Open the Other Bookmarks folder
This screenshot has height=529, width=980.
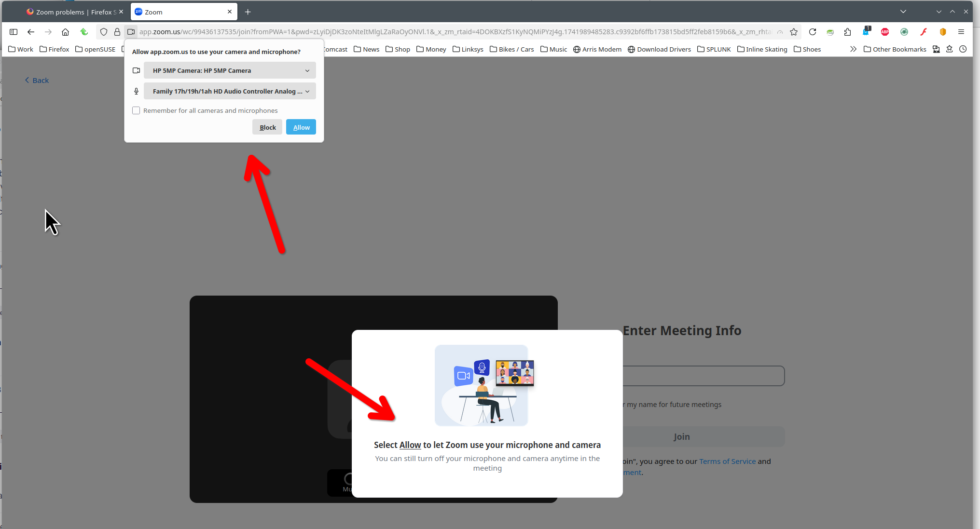(x=895, y=49)
